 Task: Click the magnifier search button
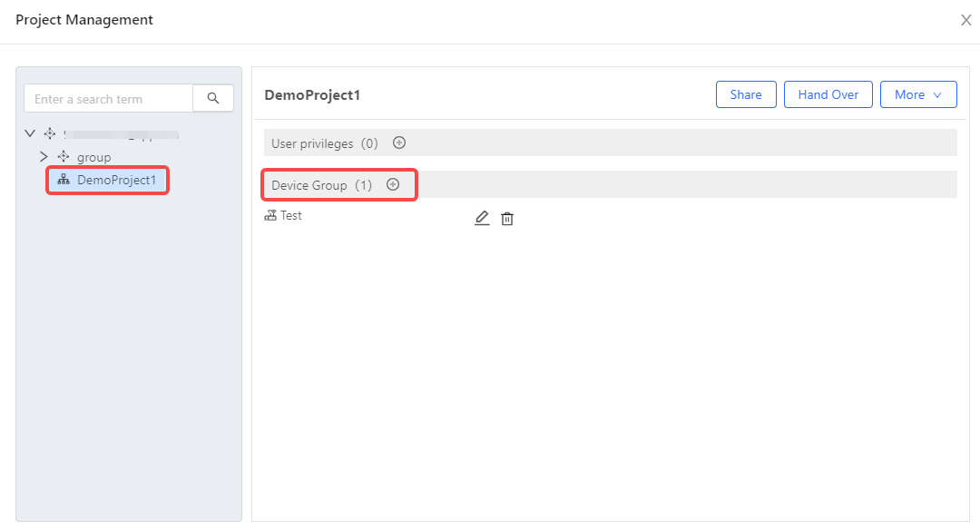[x=213, y=99]
